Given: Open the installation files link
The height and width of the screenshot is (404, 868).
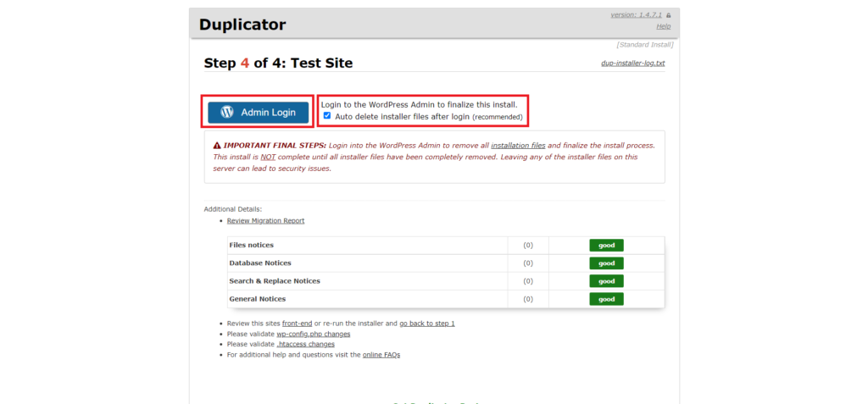Looking at the screenshot, I should pos(518,146).
